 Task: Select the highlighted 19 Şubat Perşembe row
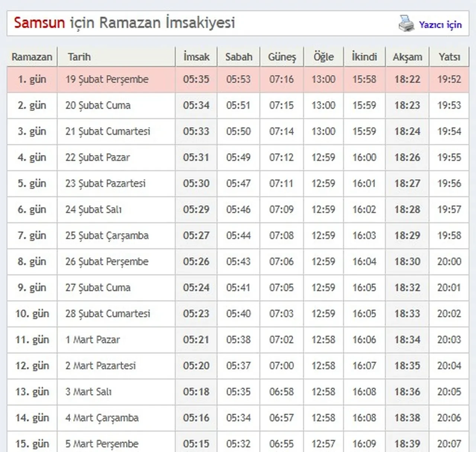pyautogui.click(x=107, y=79)
